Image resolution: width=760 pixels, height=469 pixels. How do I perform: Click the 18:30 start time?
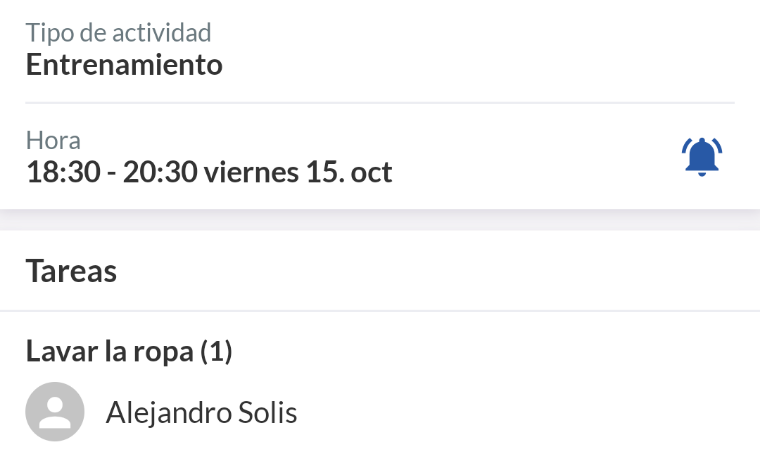pyautogui.click(x=62, y=172)
